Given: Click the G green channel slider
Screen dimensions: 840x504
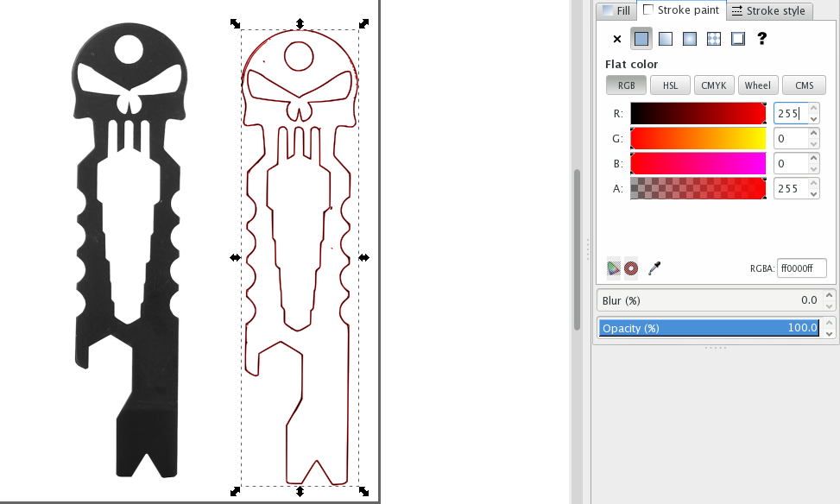Looking at the screenshot, I should click(x=698, y=139).
